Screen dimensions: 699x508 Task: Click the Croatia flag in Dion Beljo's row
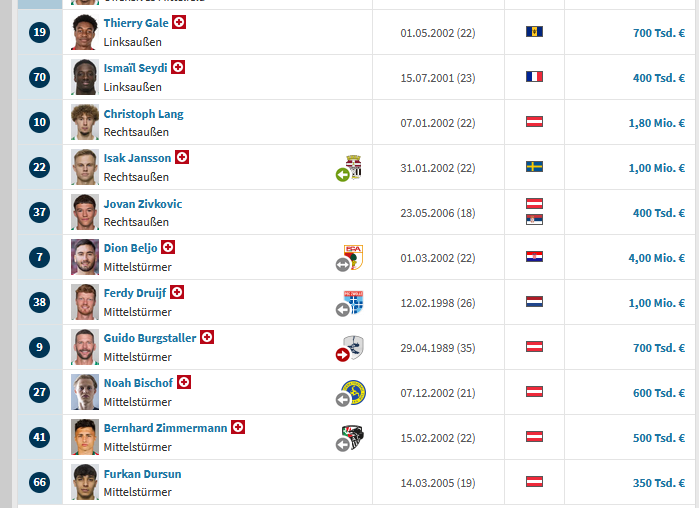click(x=534, y=257)
